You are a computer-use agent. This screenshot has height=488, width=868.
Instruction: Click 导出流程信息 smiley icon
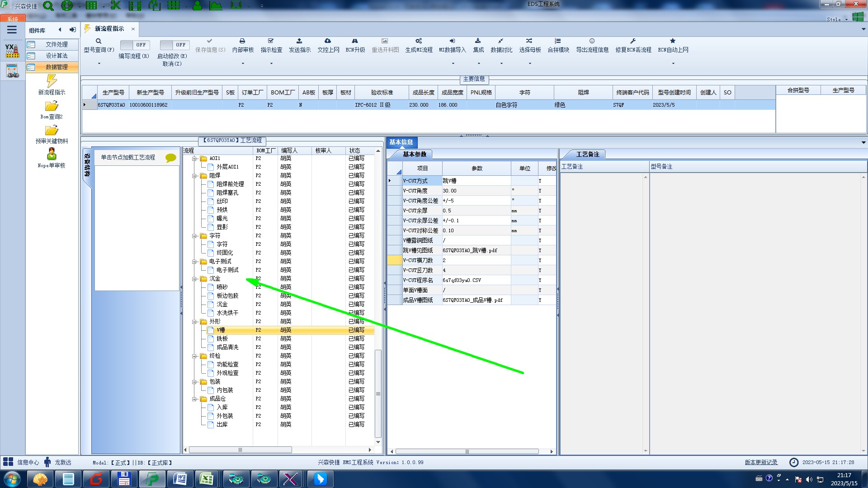click(592, 41)
